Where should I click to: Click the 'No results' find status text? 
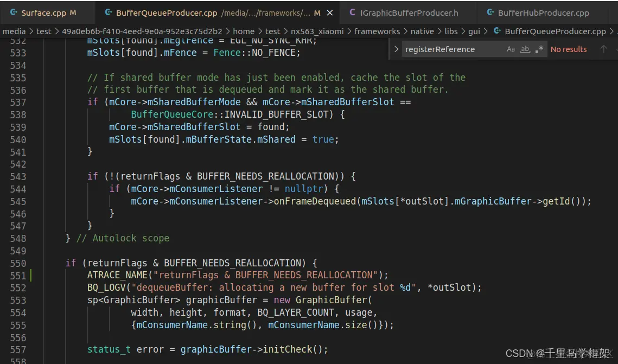coord(568,49)
